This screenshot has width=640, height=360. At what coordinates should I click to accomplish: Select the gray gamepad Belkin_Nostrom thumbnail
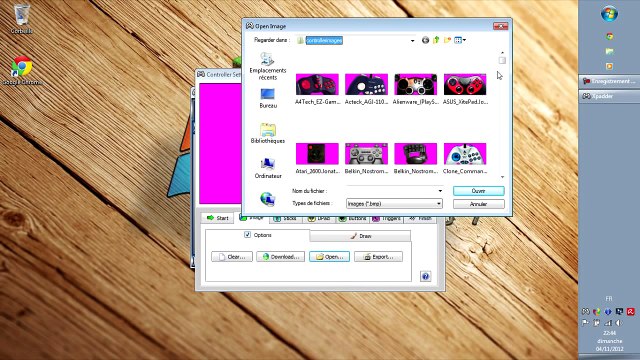click(366, 153)
